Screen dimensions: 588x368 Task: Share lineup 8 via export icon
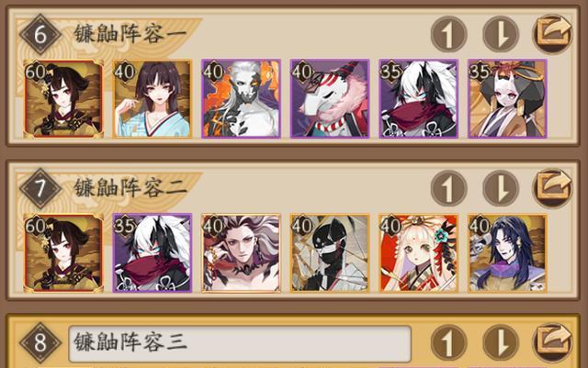(x=553, y=342)
